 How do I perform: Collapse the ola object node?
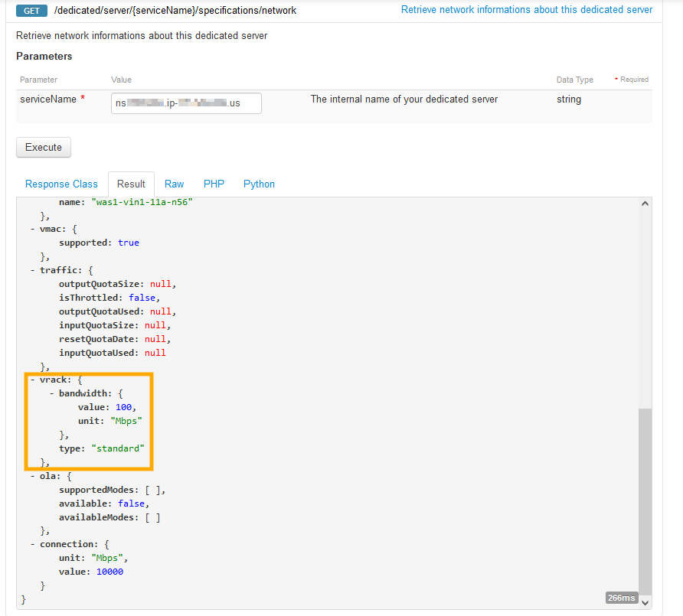click(33, 476)
